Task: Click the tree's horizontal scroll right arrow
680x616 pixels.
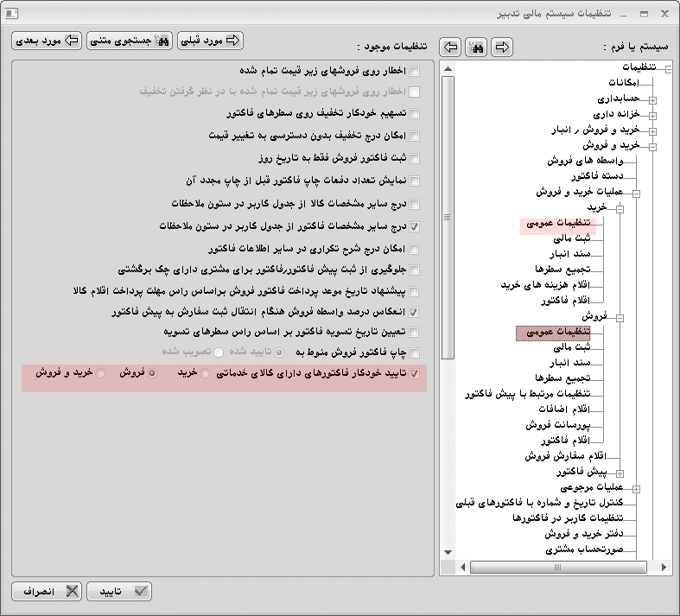Action: pyautogui.click(x=664, y=567)
